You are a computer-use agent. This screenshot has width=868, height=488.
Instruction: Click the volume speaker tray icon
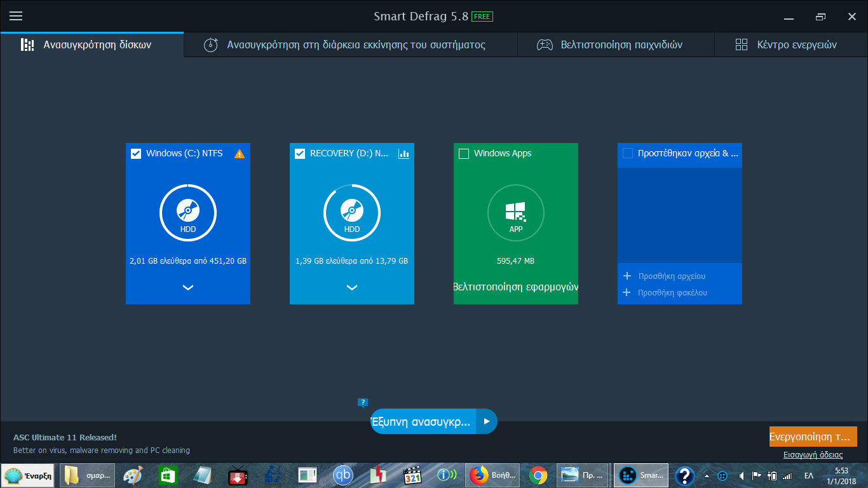tap(741, 475)
